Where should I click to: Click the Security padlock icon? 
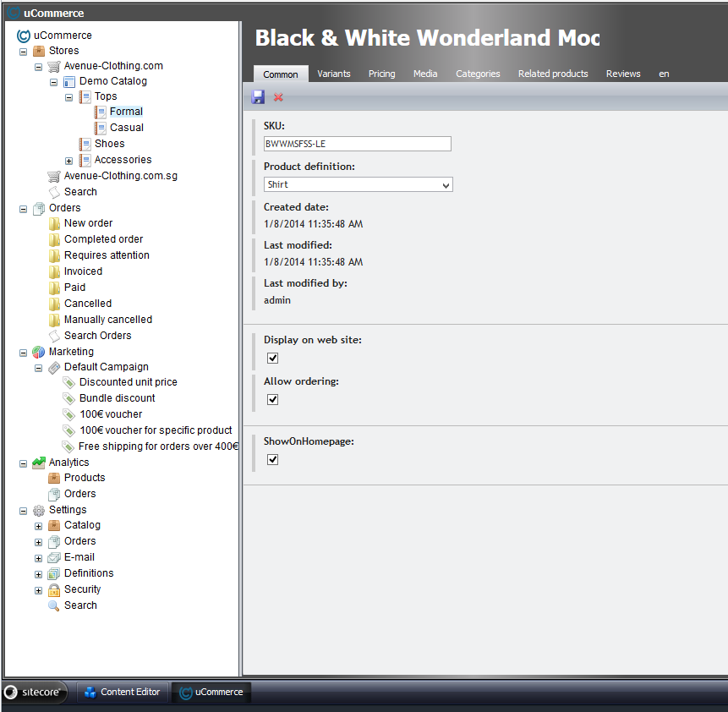coord(54,589)
